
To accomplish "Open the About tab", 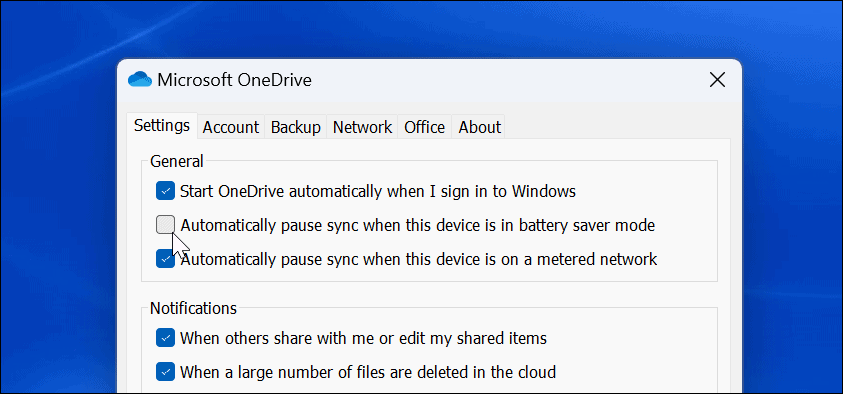I will click(480, 127).
